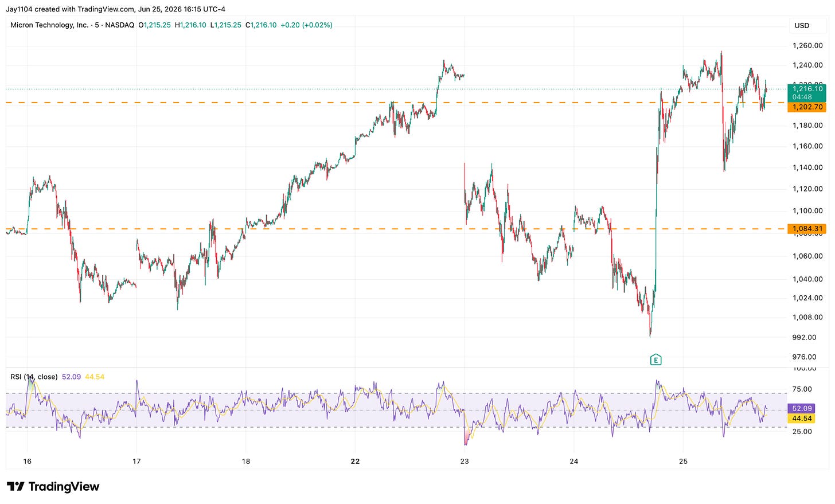Click the close value C1,216.10 in the legend

pos(261,25)
